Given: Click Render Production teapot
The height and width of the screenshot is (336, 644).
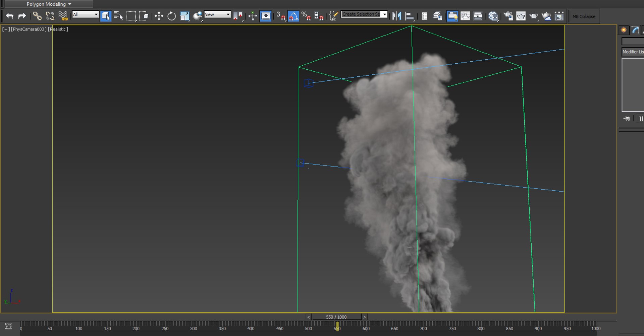Looking at the screenshot, I should point(534,16).
